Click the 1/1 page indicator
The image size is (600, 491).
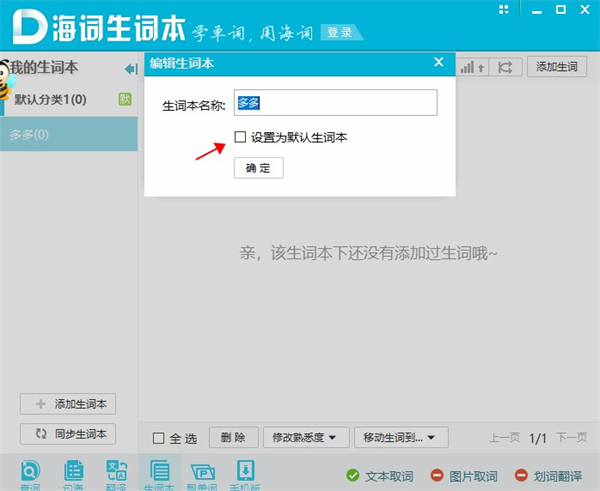tap(538, 438)
